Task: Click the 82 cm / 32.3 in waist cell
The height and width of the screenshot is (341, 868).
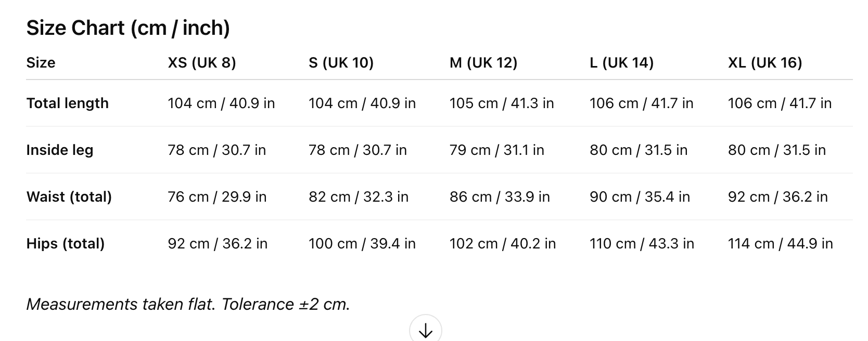Action: tap(358, 197)
